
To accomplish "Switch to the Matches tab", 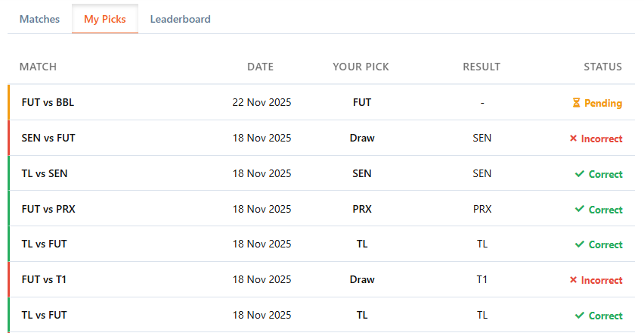I will (39, 19).
